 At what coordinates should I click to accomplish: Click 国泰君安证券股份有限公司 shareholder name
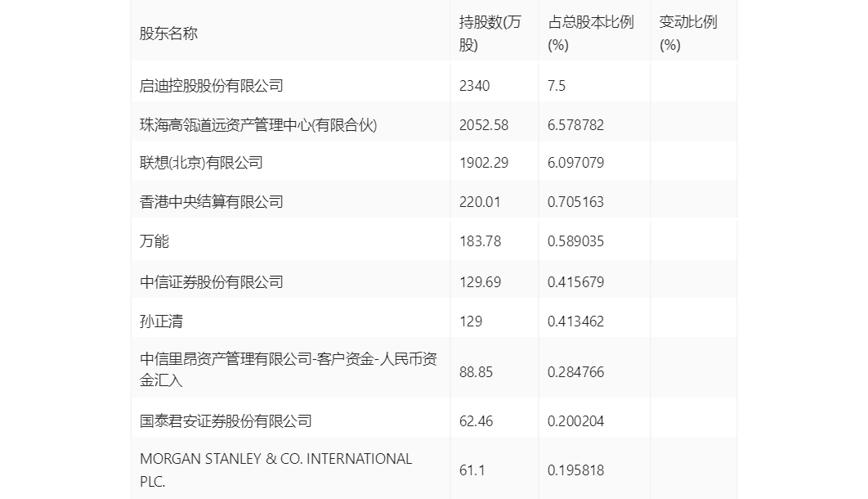226,421
